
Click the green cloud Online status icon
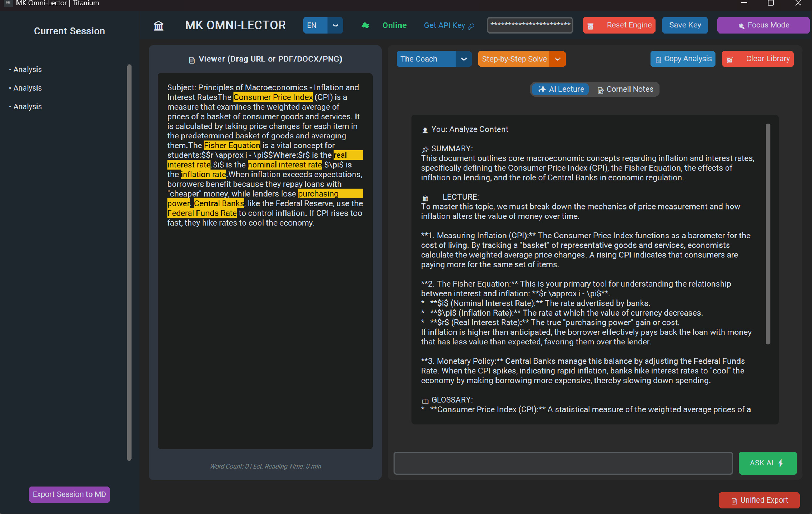(365, 25)
